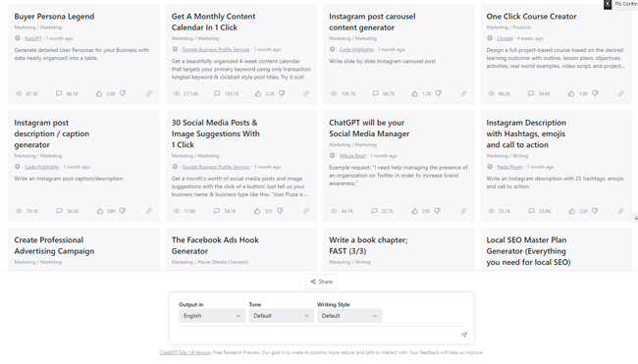The image size is (638, 364).
Task: Open comments on Instagram post caption generator
Action: point(60,211)
